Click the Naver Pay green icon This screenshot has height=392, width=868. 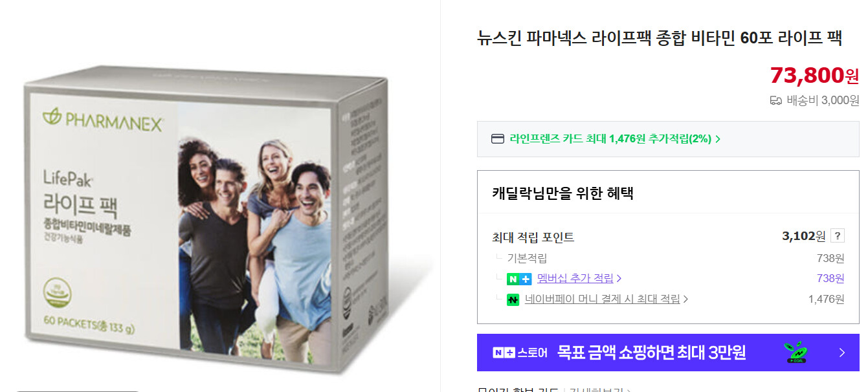[x=513, y=299]
